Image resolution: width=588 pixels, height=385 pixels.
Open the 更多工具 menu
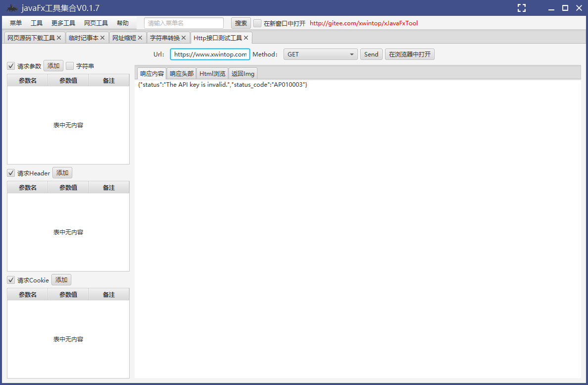click(63, 23)
